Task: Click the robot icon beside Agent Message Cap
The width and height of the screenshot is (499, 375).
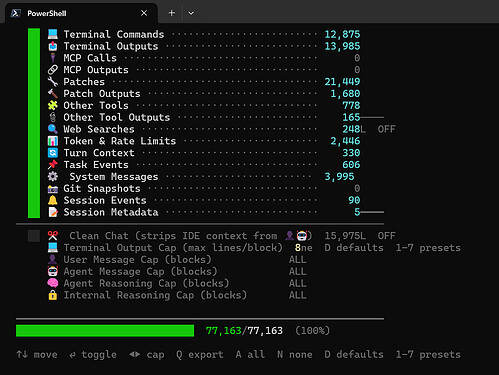Action: pos(53,271)
